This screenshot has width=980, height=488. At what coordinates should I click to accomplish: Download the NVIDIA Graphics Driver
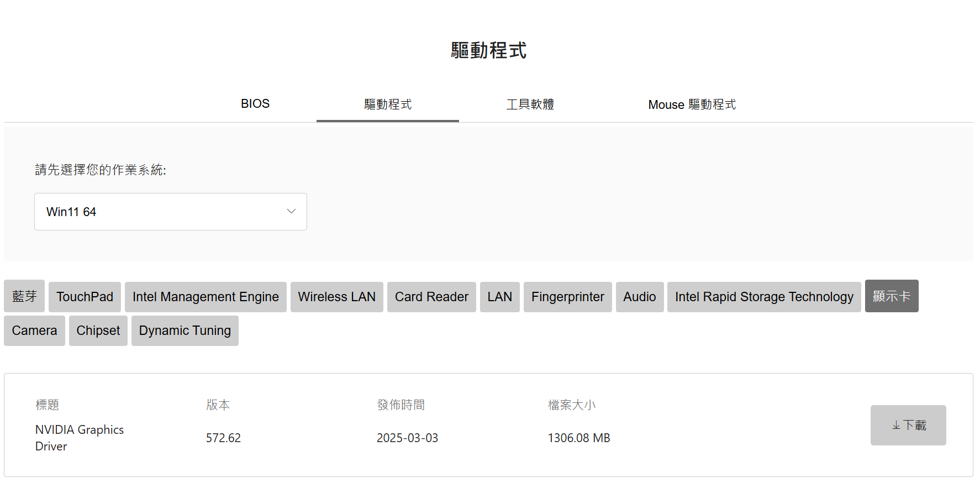[908, 425]
